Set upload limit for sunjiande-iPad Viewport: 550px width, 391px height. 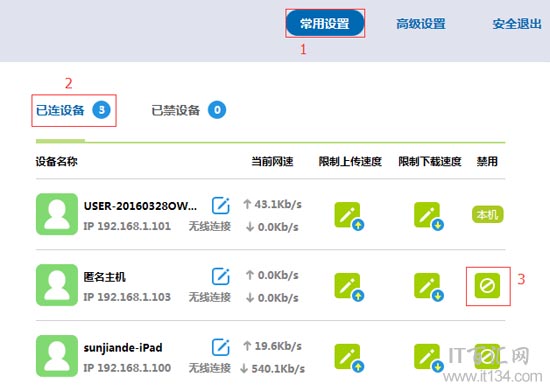pos(349,357)
